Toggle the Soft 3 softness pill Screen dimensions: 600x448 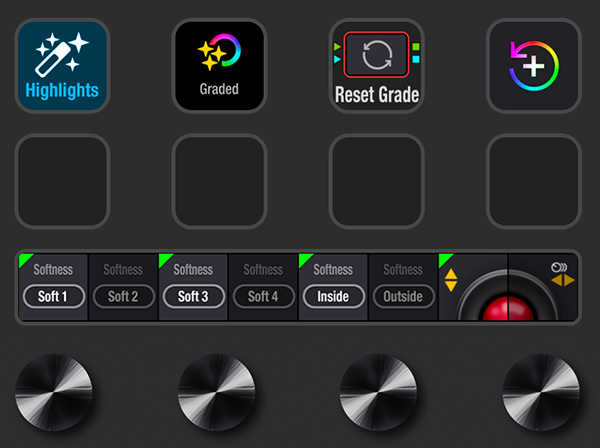pyautogui.click(x=194, y=296)
